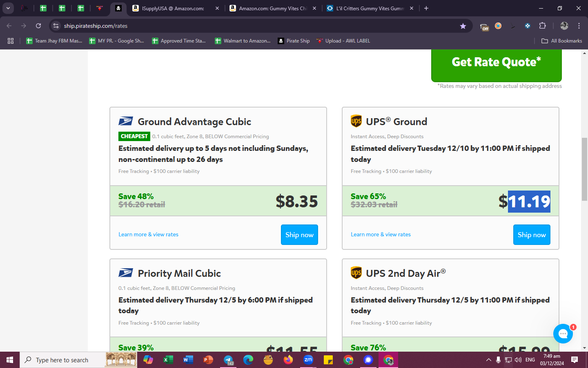
Task: Ship now with Ground Advantage Cubic
Action: 299,235
